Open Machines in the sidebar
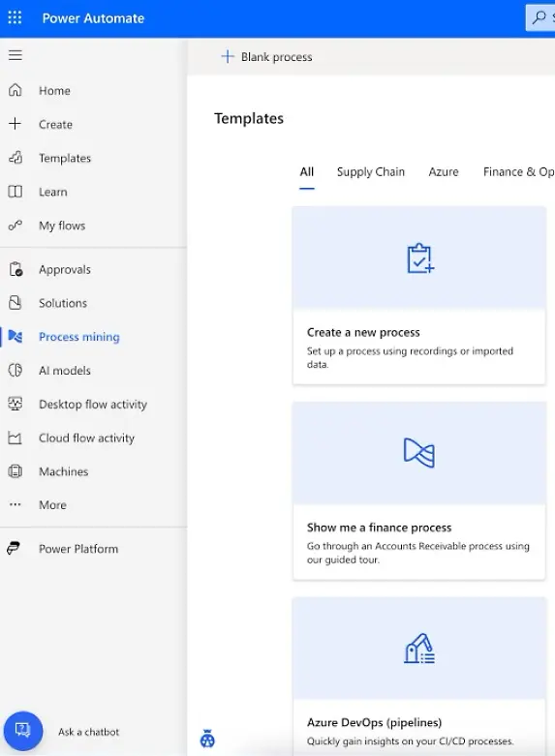 [63, 471]
